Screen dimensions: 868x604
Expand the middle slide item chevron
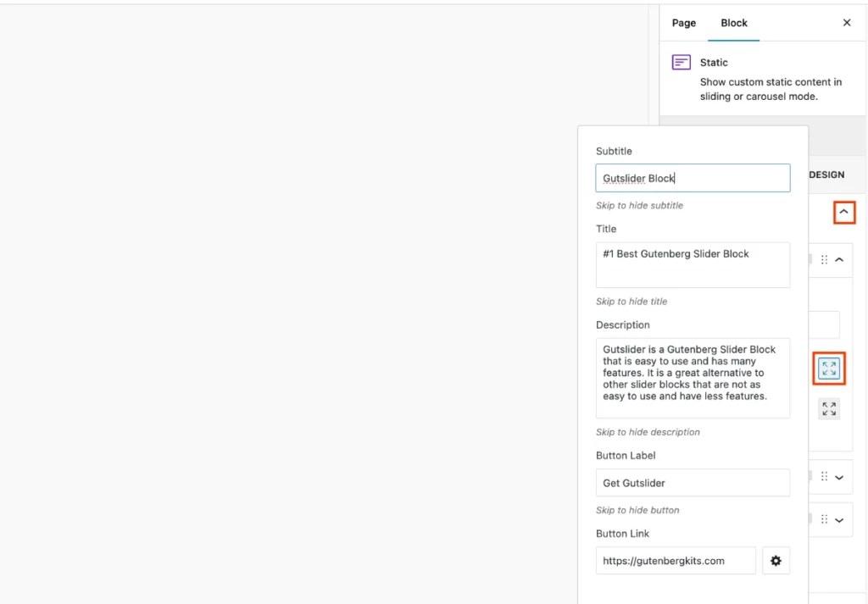[839, 477]
